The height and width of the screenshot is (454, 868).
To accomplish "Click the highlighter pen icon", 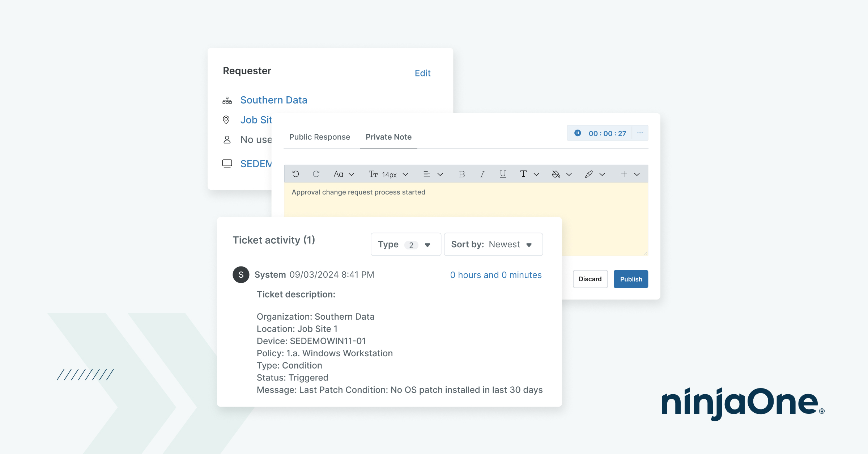I will (588, 174).
